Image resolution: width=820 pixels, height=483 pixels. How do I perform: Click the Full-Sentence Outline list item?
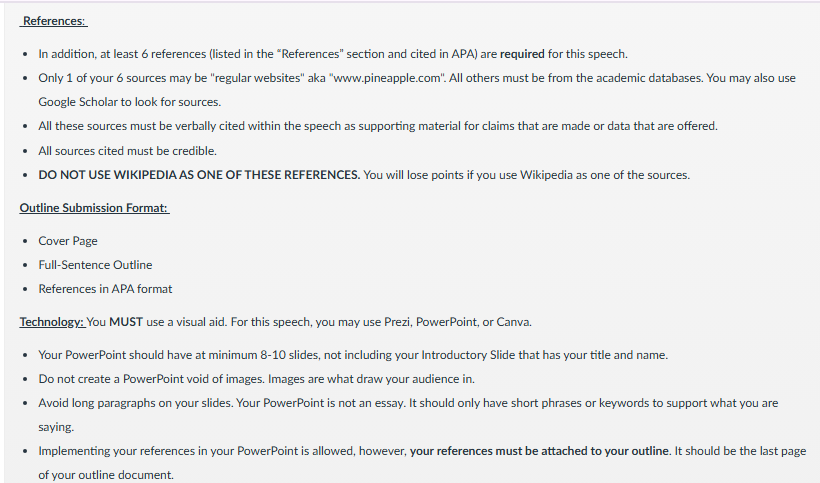[x=95, y=265]
